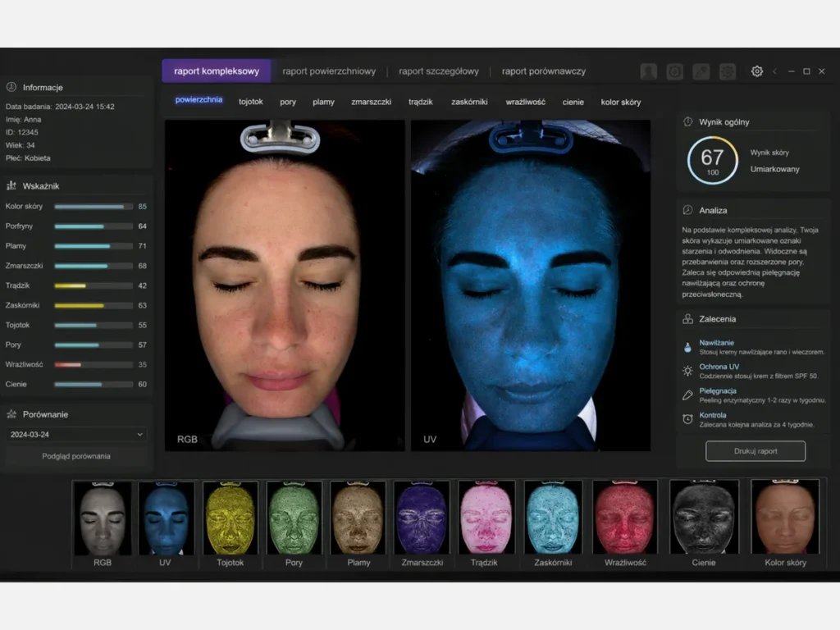The height and width of the screenshot is (630, 840).
Task: Select the Nawilżanie droplet icon
Action: pyautogui.click(x=688, y=347)
